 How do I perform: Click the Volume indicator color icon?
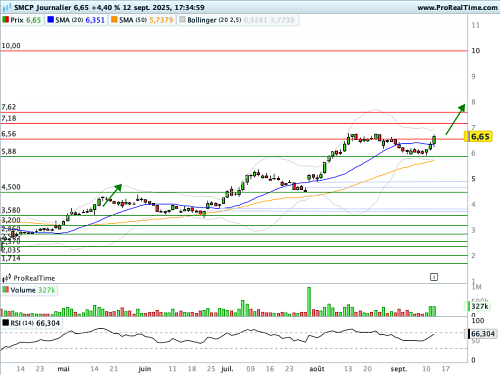point(6,289)
